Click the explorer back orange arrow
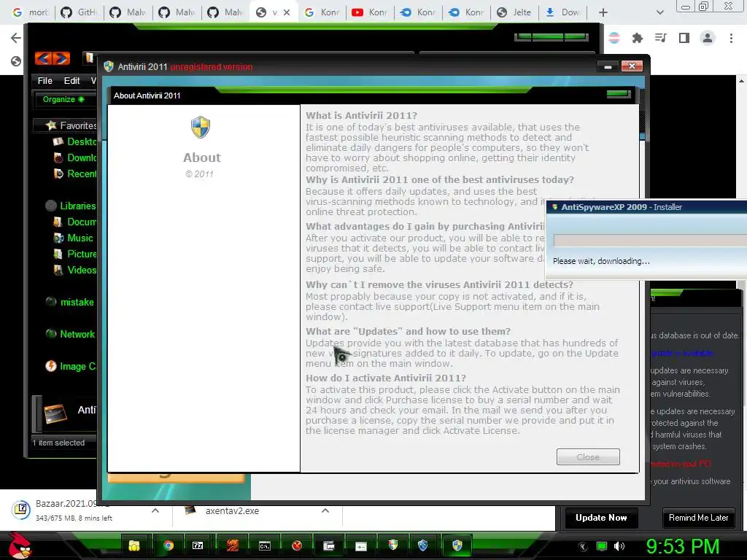Viewport: 747px width, 560px height. 43,58
